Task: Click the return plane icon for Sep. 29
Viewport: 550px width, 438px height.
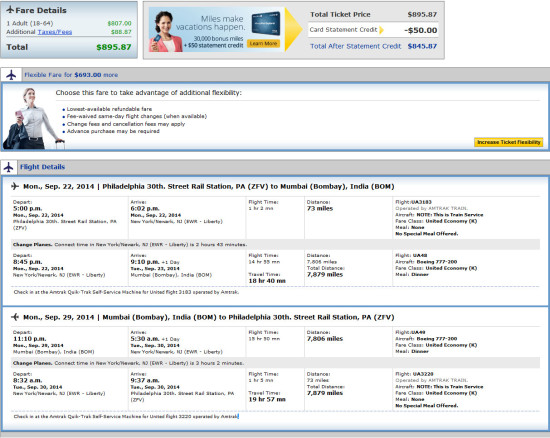Action: click(15, 317)
